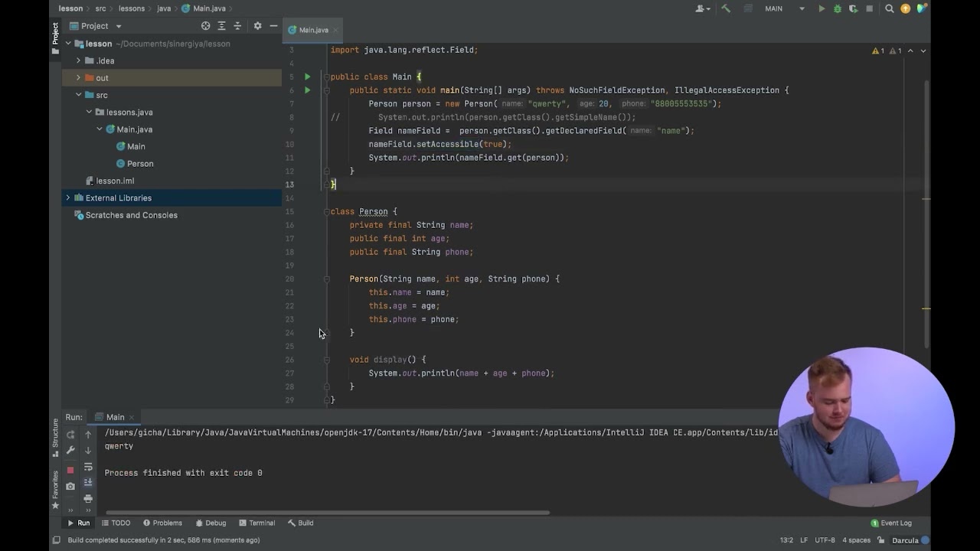Click the yellow warning indicator count
980x551 pixels.
[x=878, y=51]
